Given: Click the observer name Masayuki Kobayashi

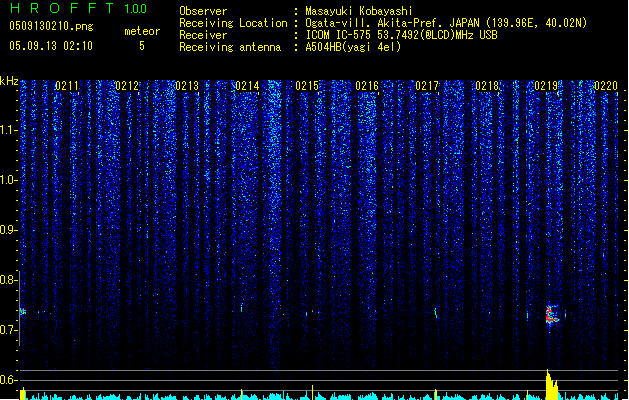Looking at the screenshot, I should 359,11.
